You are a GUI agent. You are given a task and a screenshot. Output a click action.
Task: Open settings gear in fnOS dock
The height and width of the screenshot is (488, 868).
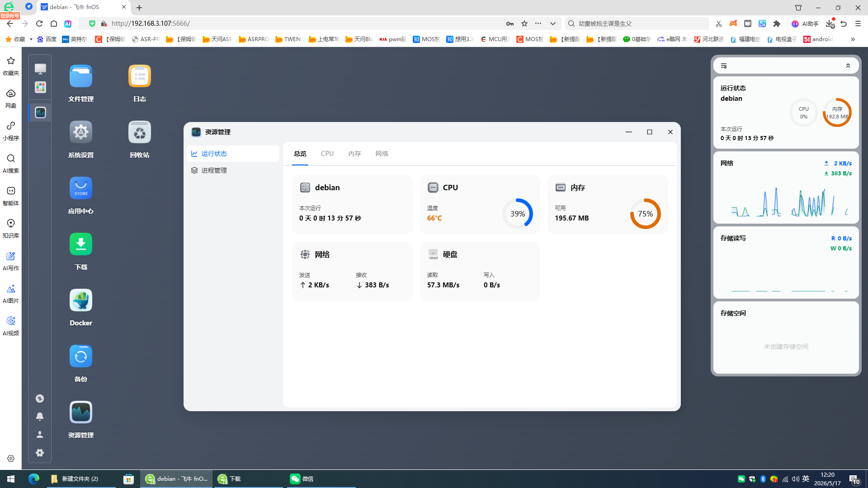[x=40, y=453]
